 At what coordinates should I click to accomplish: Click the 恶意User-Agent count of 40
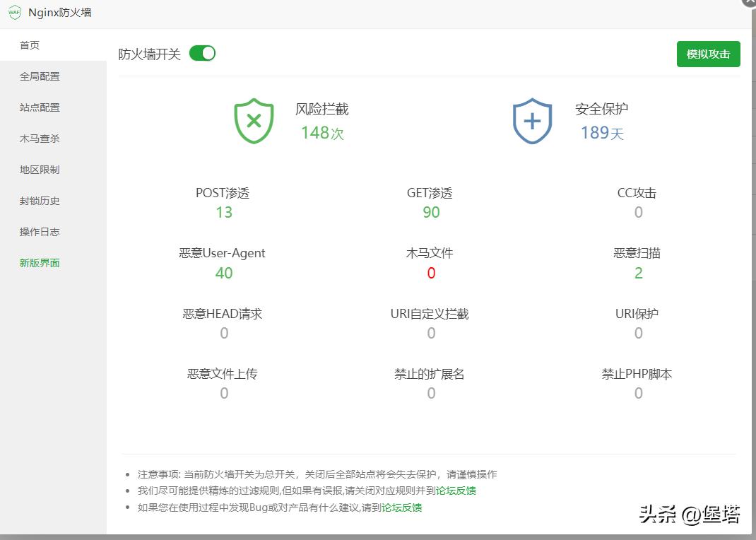(x=224, y=273)
